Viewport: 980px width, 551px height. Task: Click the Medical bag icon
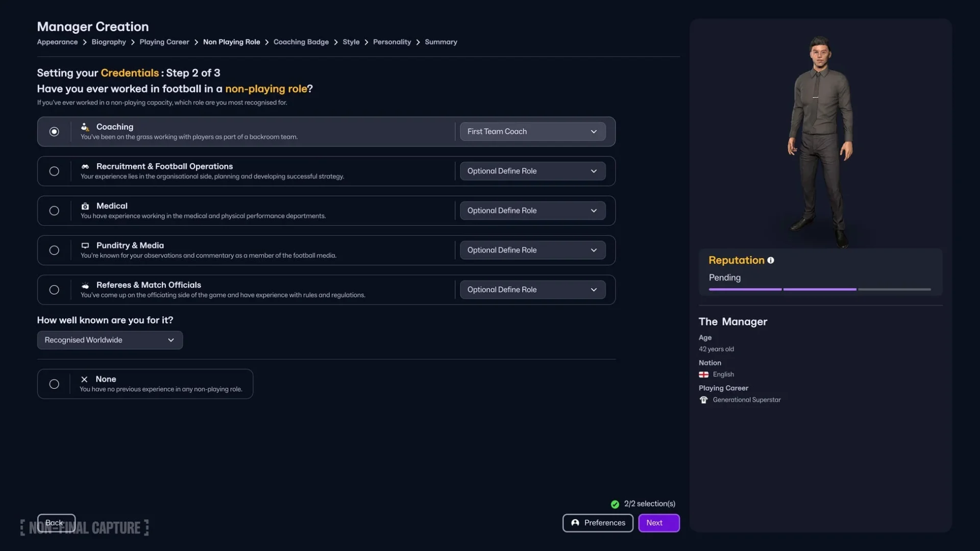pos(85,206)
